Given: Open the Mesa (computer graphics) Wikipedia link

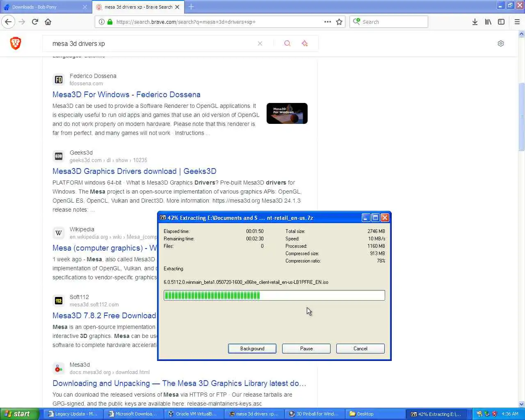Looking at the screenshot, I should [105, 248].
